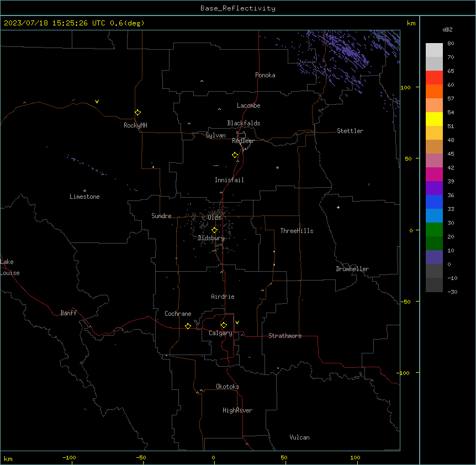Screen dimensions: 476x465
Task: Click the yellow diamond between Olds and Didsbury
Action: click(x=214, y=230)
